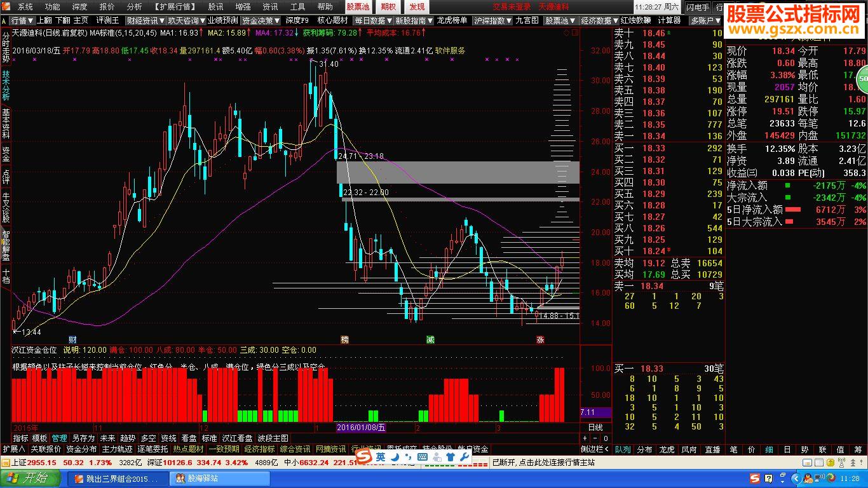Click the chart zoom-out minus button

pos(595,438)
